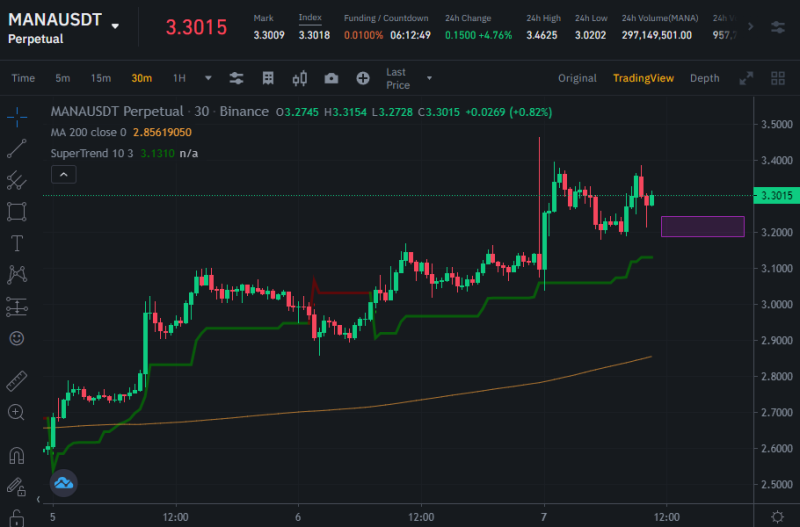800x527 pixels.
Task: Switch to Original chart view
Action: coord(577,78)
